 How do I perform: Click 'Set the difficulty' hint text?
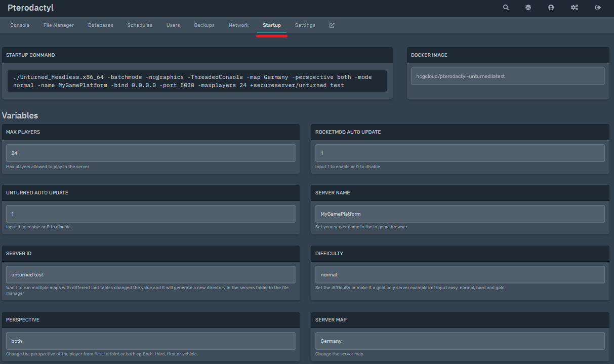click(x=411, y=288)
